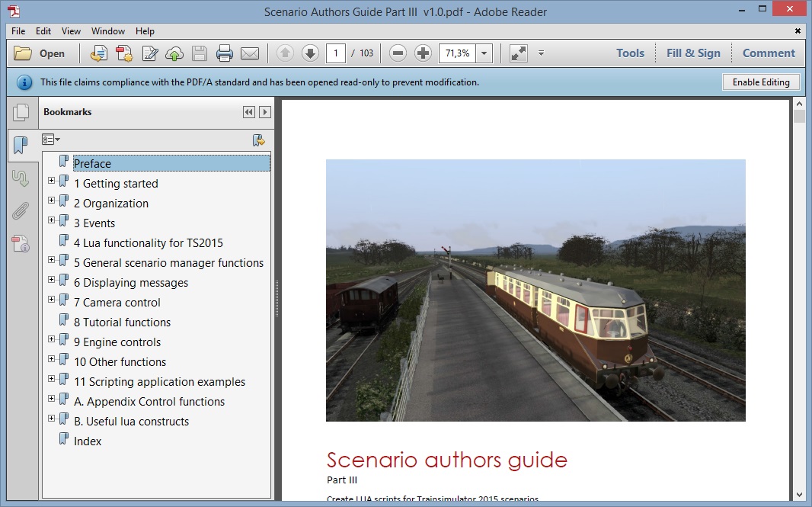Screen dimensions: 812x507
Task: Expand the 9 Engine controls bookmark
Action: click(51, 339)
